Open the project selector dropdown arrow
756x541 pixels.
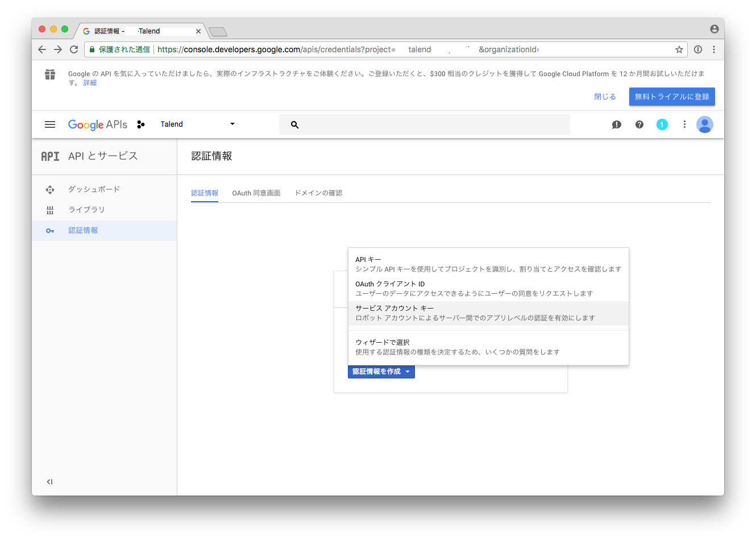point(232,124)
